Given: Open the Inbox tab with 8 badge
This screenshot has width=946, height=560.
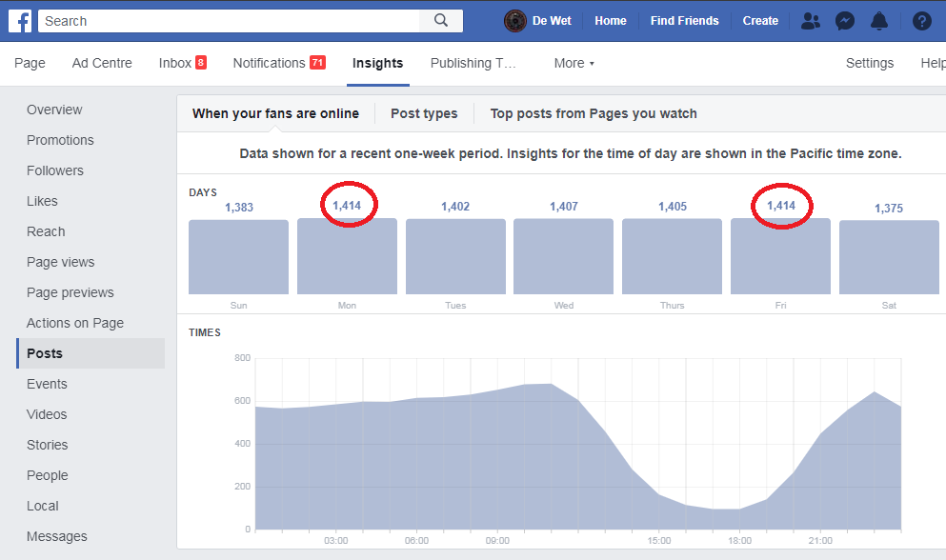Looking at the screenshot, I should pyautogui.click(x=182, y=63).
